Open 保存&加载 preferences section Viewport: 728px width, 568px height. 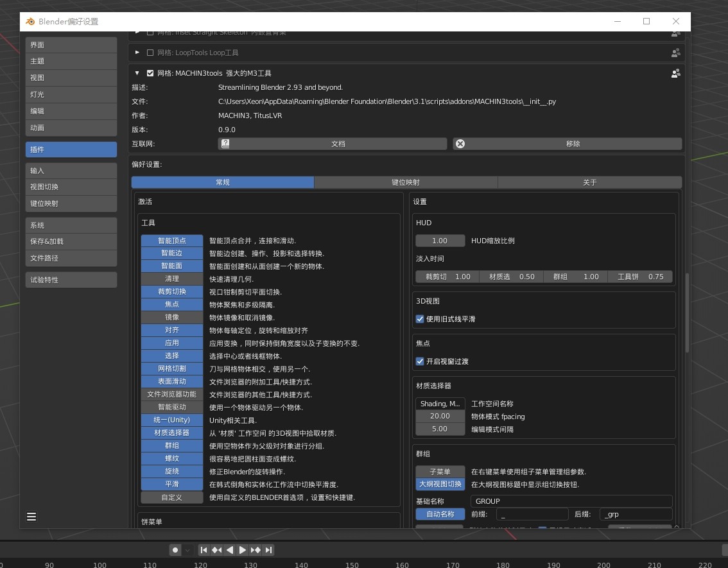click(x=71, y=241)
